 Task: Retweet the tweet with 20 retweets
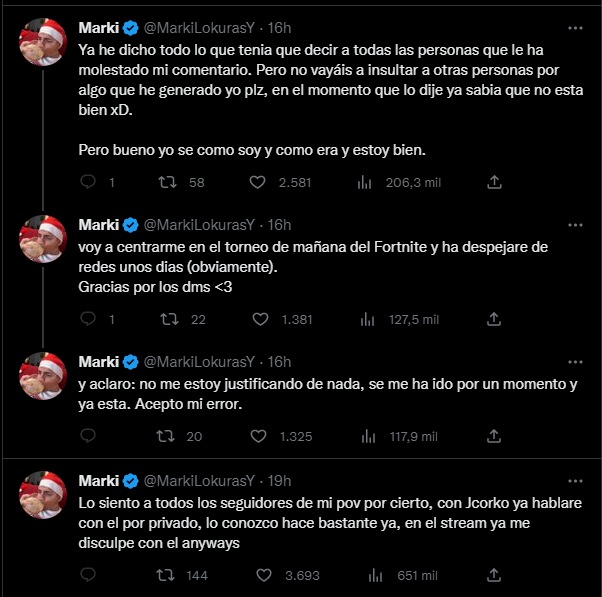point(171,435)
